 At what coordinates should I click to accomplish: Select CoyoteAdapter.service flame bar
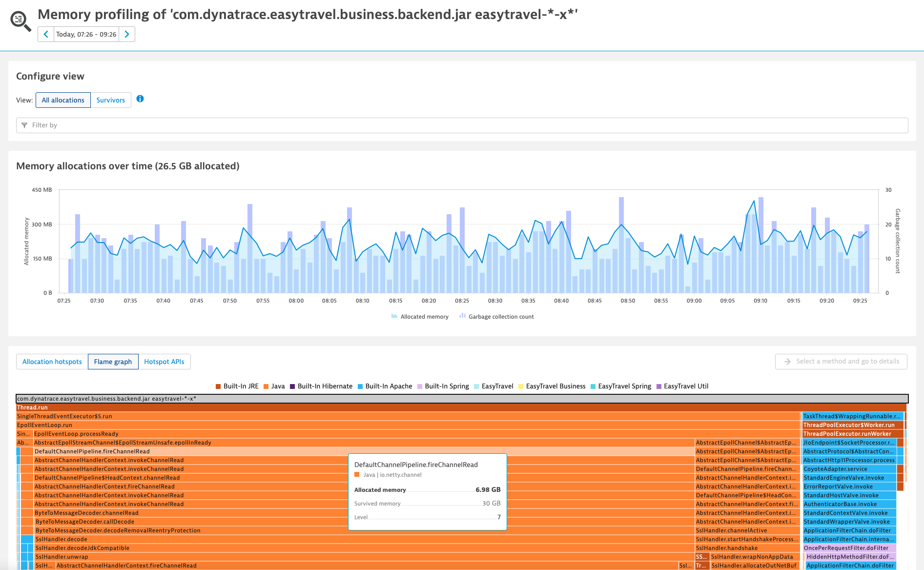pos(849,469)
